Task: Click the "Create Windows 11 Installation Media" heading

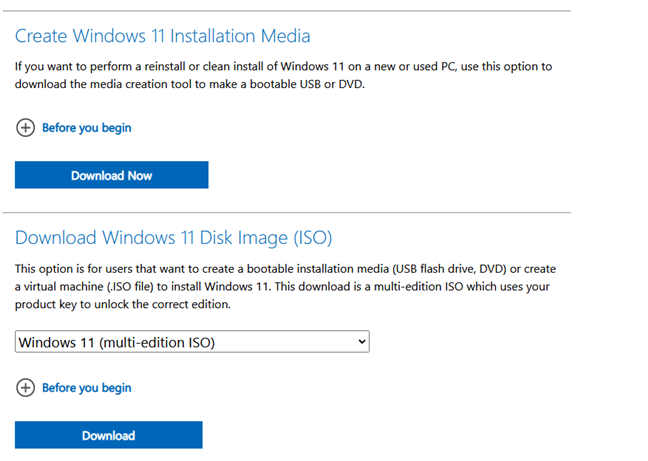Action: pyautogui.click(x=163, y=36)
